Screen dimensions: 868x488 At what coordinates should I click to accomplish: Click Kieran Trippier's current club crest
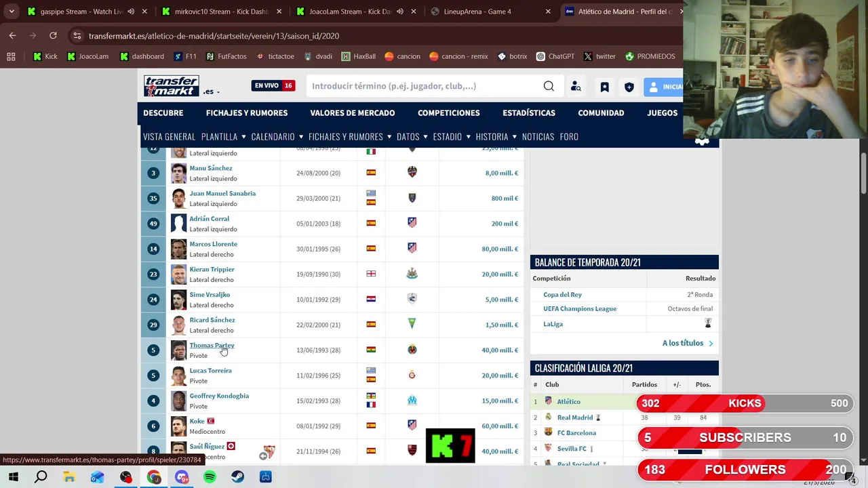pyautogui.click(x=412, y=274)
